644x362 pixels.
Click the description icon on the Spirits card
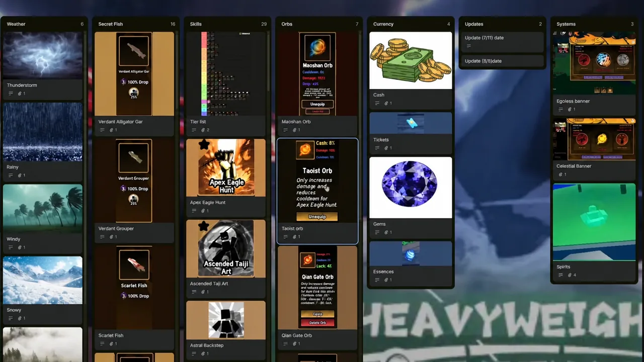pos(561,275)
